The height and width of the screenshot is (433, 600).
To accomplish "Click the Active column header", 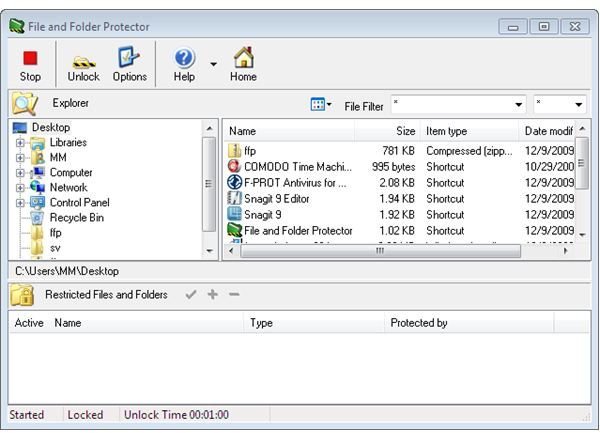I will coord(29,323).
